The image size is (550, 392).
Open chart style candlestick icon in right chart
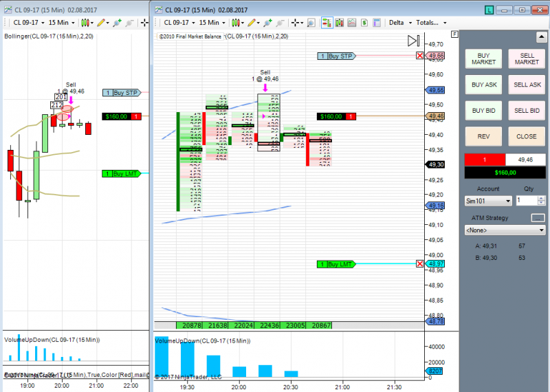pyautogui.click(x=234, y=23)
